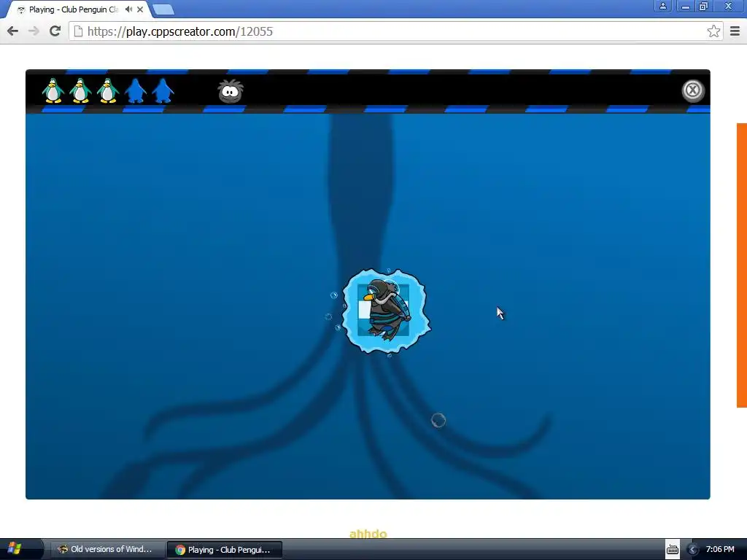Image resolution: width=747 pixels, height=560 pixels.
Task: Mute the tab's audio speaker icon
Action: [x=128, y=9]
